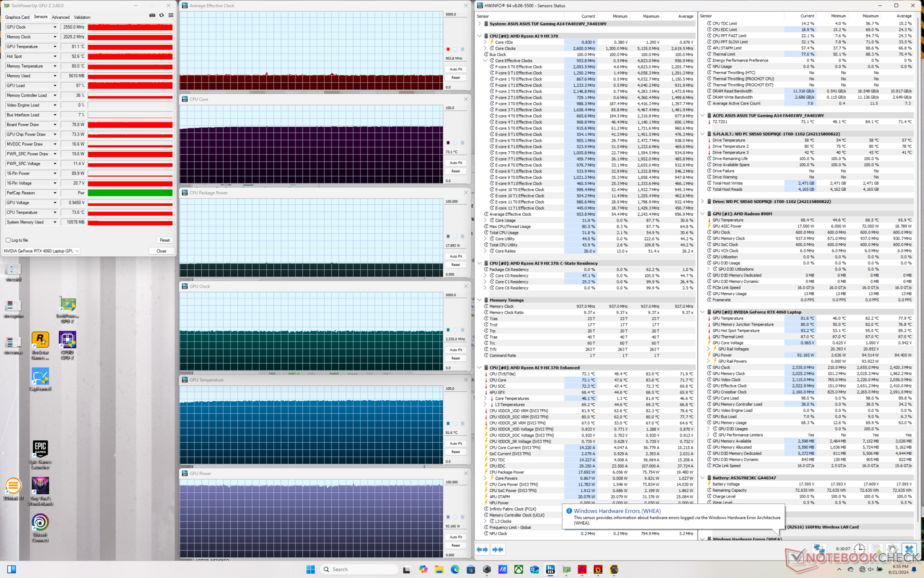This screenshot has width=924, height=578.
Task: Click HWiNFO network remote monitor icon
Action: (819, 549)
